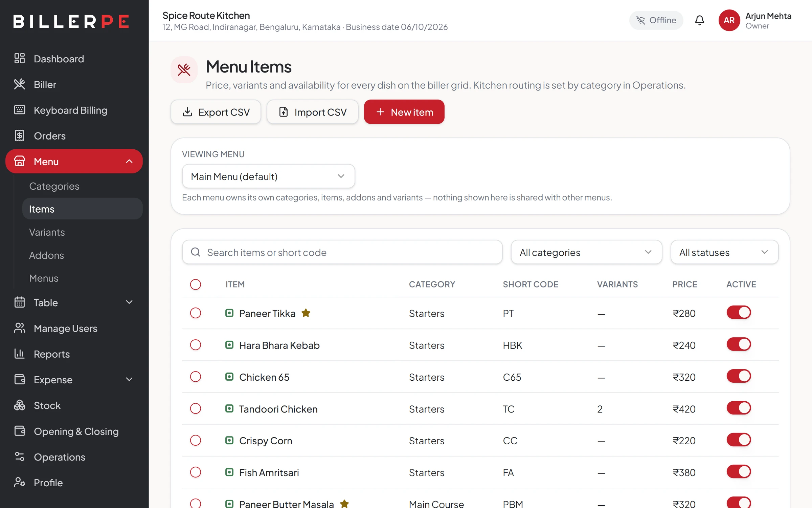
Task: Select the Crispy Corn row radio circle
Action: [196, 440]
